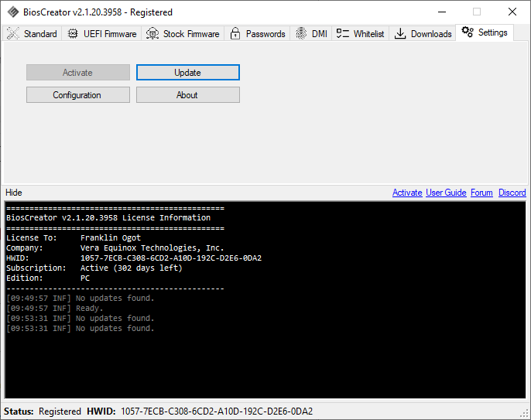Close the BiosCreator window
The image size is (531, 420).
512,12
